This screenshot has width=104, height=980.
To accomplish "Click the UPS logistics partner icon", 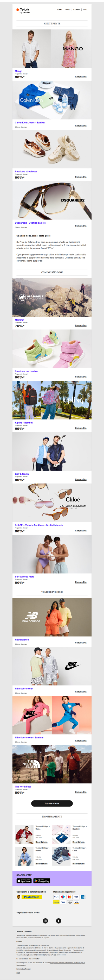I will point(18,897).
